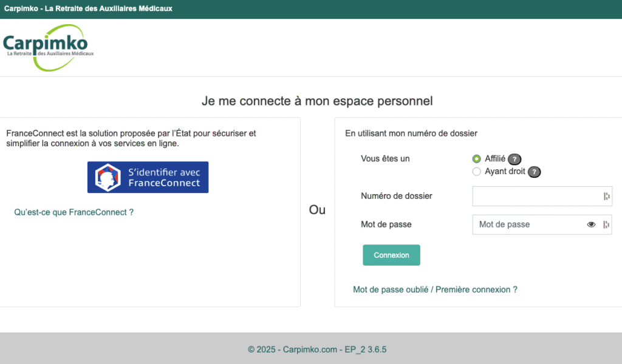Click the 'Vous êtes un' label

click(384, 159)
